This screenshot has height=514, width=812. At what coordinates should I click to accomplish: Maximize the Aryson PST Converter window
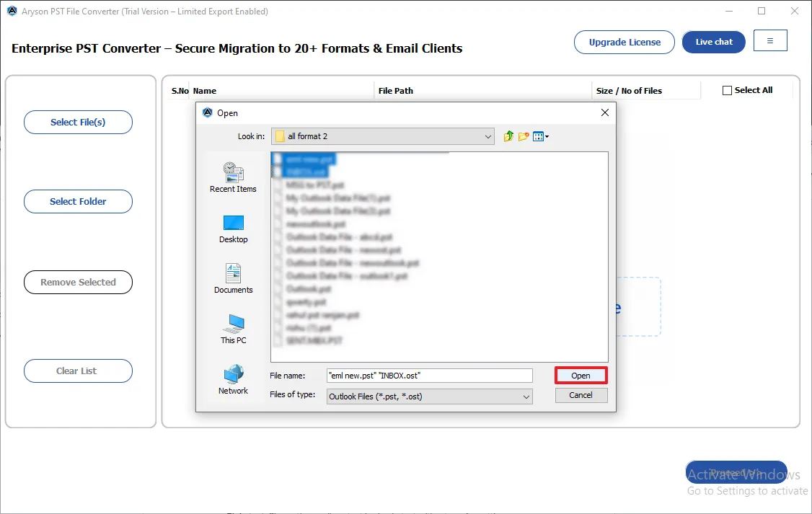pyautogui.click(x=762, y=11)
